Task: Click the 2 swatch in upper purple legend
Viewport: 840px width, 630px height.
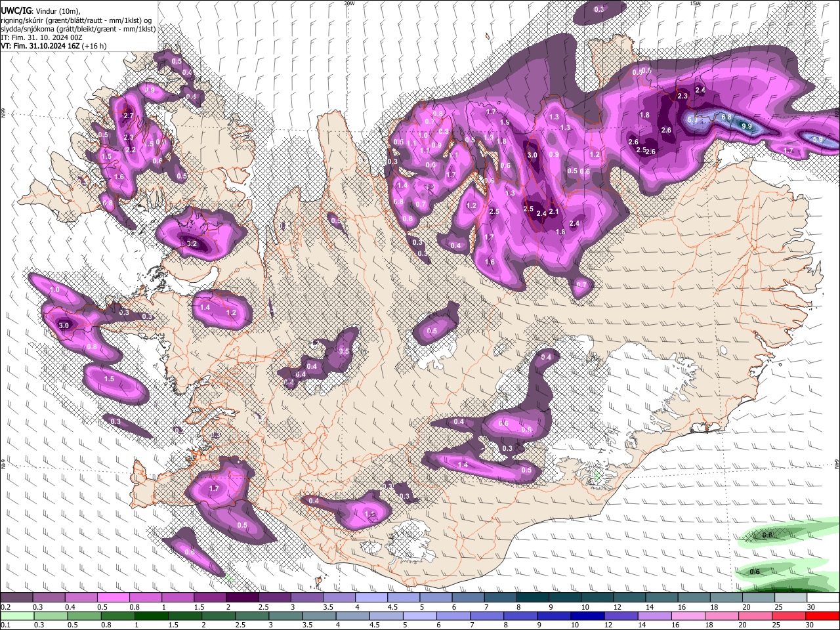Action: coord(241,598)
